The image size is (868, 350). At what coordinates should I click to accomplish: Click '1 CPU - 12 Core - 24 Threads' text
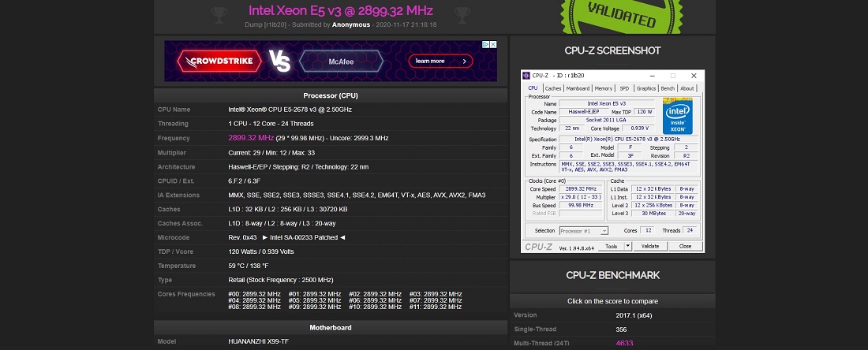point(271,124)
